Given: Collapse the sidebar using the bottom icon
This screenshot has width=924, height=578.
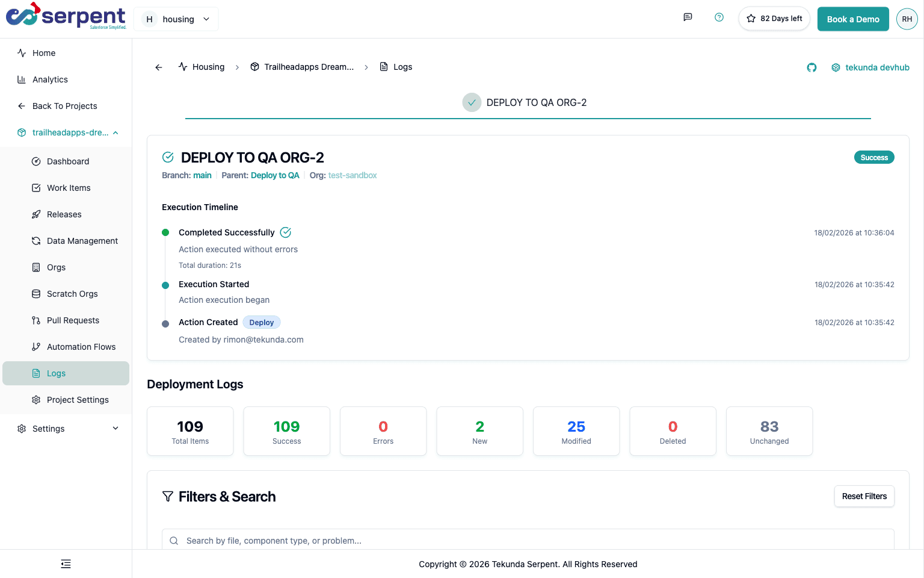Looking at the screenshot, I should click(x=66, y=564).
